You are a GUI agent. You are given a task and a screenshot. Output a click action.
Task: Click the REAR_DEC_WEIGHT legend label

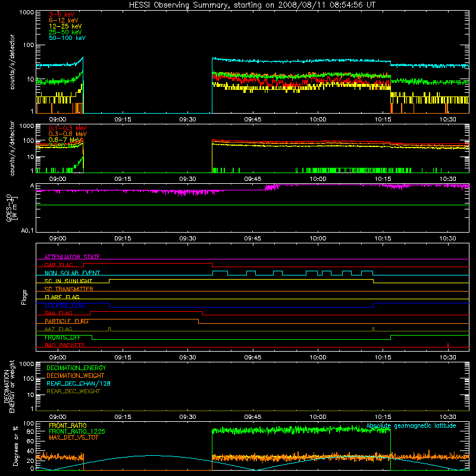pyautogui.click(x=73, y=392)
